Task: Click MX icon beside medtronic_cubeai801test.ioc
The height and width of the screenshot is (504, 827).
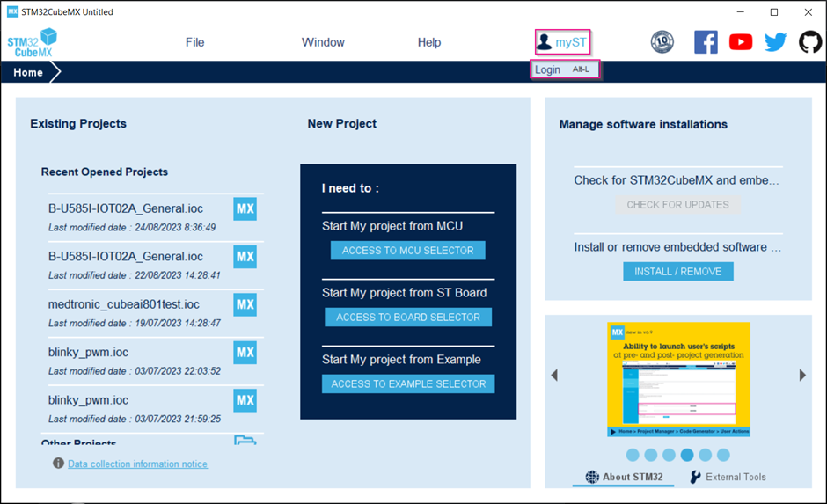Action: pos(245,304)
